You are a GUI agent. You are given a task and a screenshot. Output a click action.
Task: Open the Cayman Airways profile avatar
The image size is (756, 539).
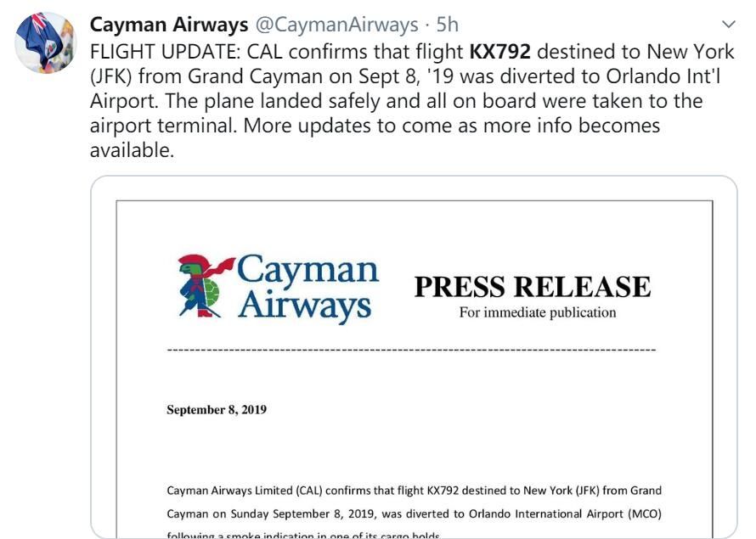pos(46,42)
